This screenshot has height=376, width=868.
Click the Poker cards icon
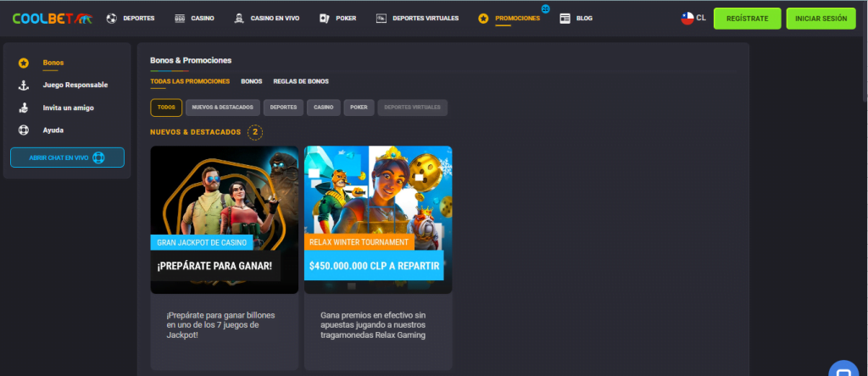pyautogui.click(x=325, y=18)
